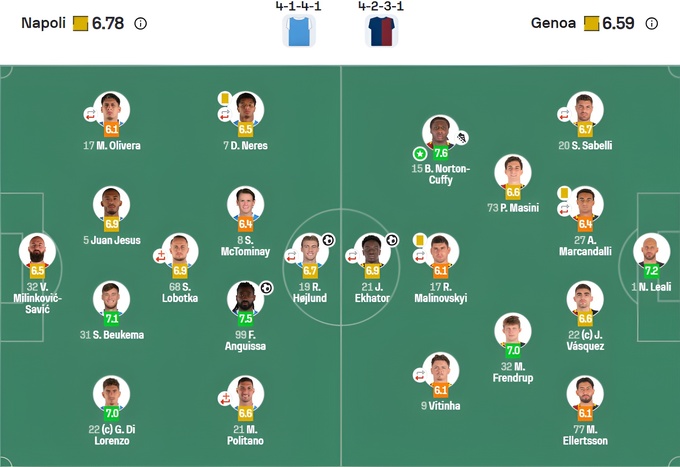
Task: Click the boot assist icon on Norton-Cuffy
Action: tap(462, 138)
